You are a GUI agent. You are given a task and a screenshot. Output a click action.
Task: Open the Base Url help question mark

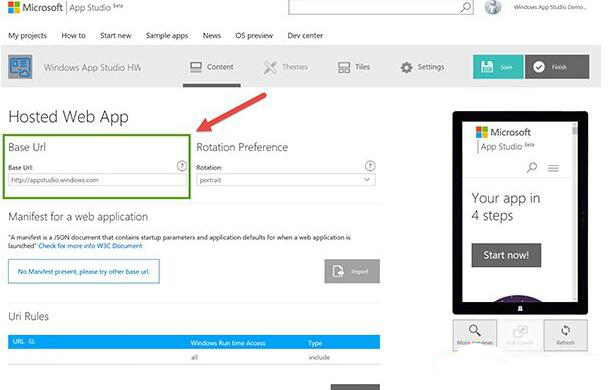(182, 166)
